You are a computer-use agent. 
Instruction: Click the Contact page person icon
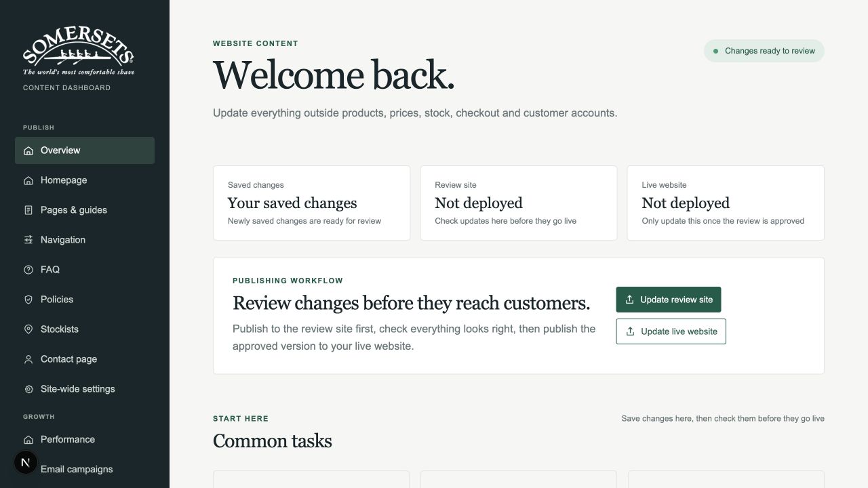tap(28, 359)
